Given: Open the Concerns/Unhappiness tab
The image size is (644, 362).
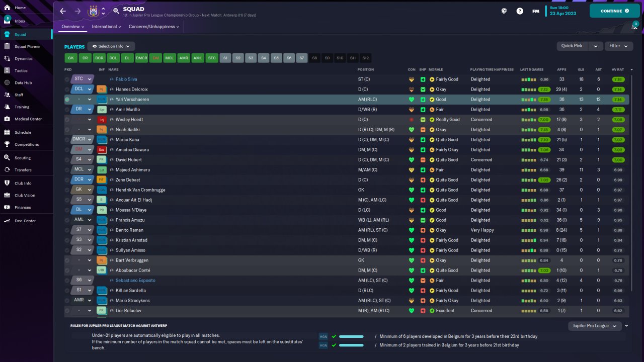Looking at the screenshot, I should [154, 27].
